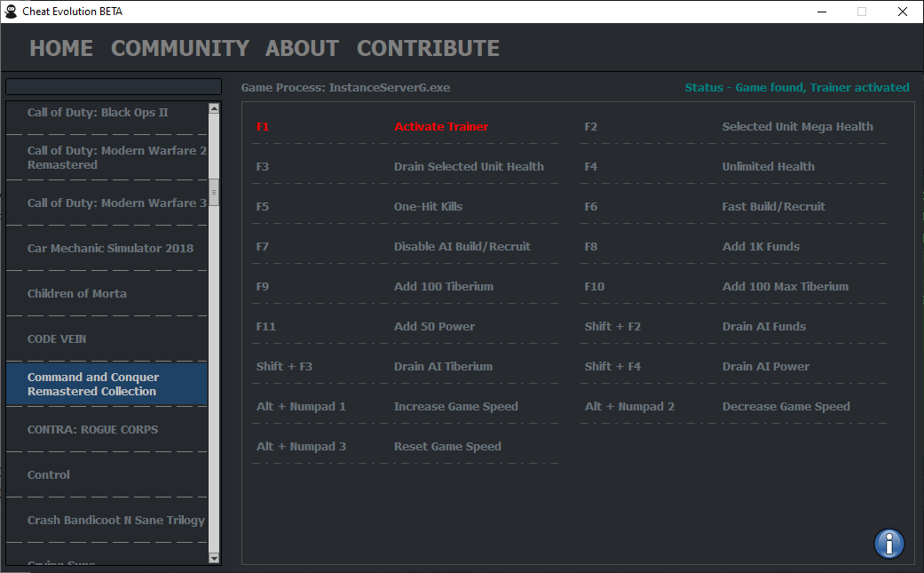
Task: Click the Decrease Game Speed cheat
Action: pyautogui.click(x=786, y=407)
